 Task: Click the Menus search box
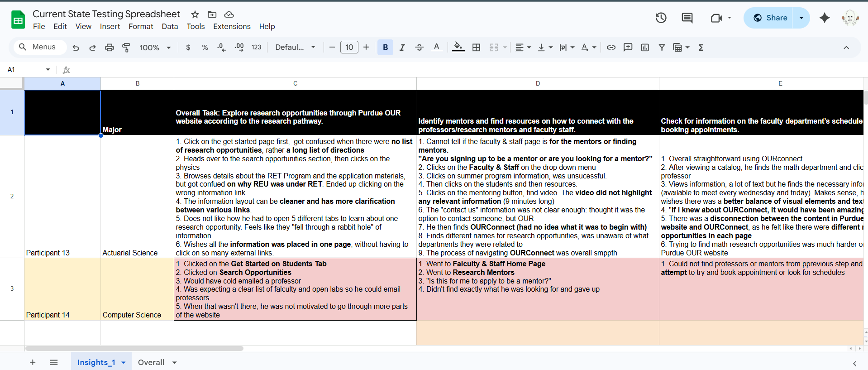pos(40,47)
